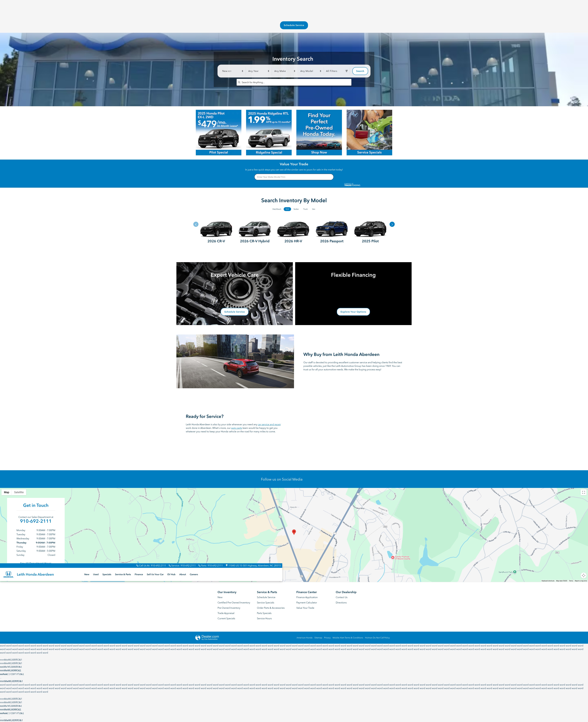
Task: Click the All Filters sliders icon
Action: point(346,71)
